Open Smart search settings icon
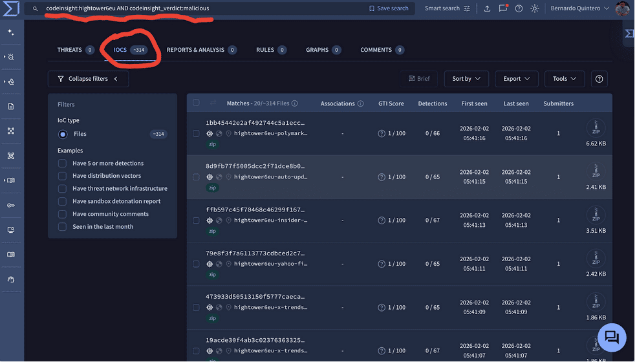637x364 pixels. point(467,8)
